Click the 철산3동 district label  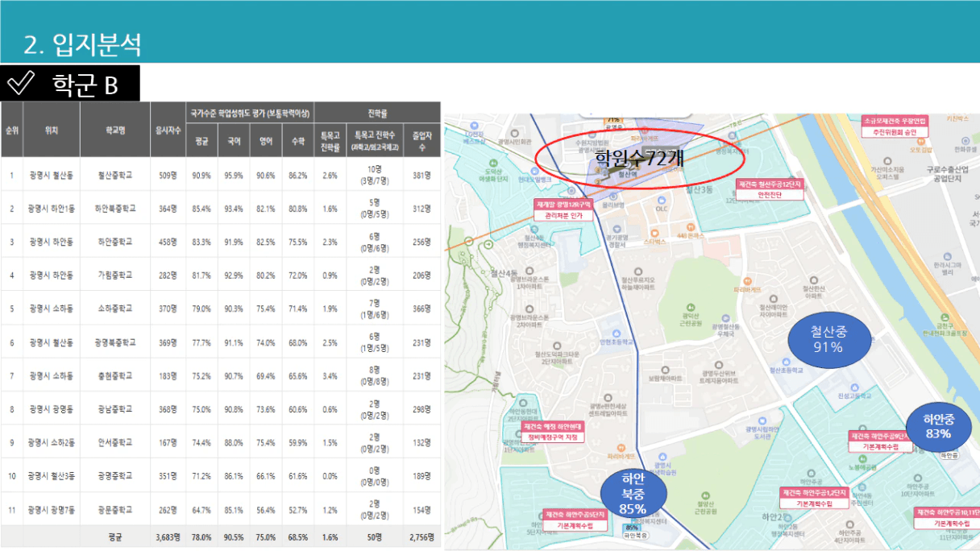(699, 190)
